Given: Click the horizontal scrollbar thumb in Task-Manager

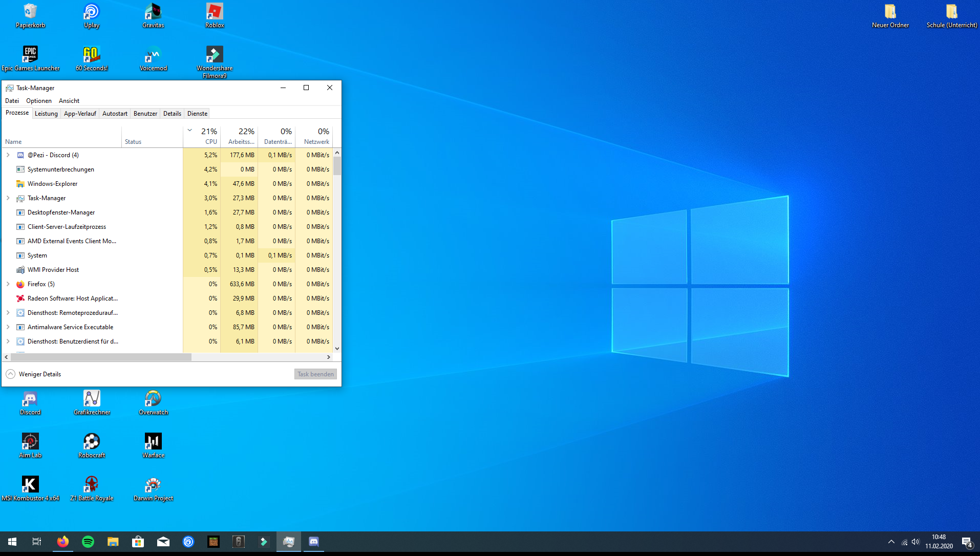Looking at the screenshot, I should tap(101, 357).
